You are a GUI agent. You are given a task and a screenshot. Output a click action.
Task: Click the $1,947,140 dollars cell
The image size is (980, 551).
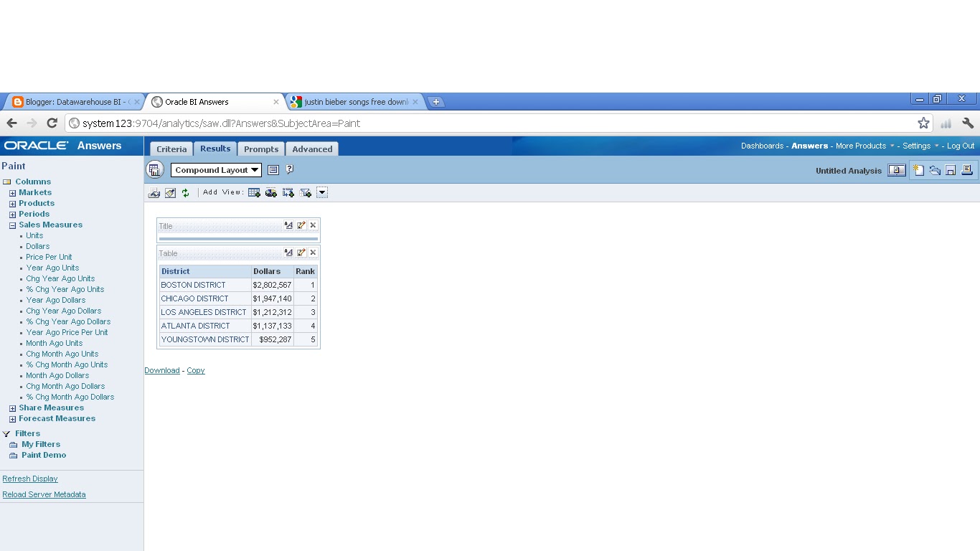click(272, 298)
